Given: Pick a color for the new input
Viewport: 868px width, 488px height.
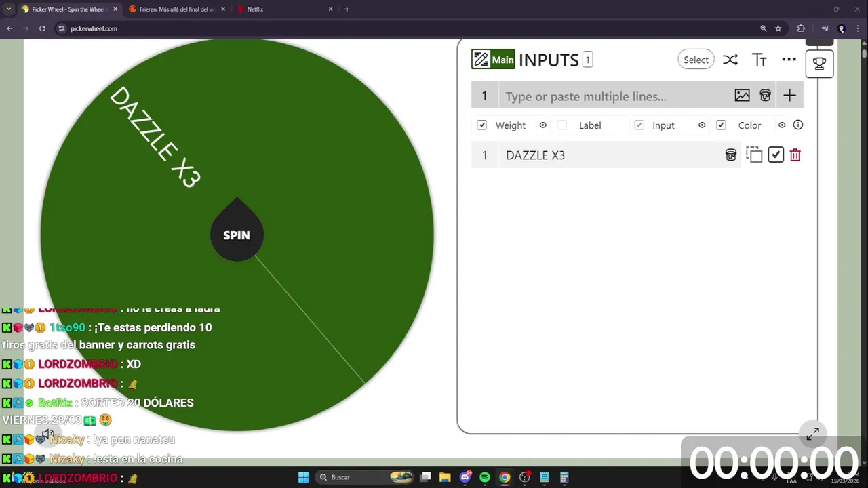Looking at the screenshot, I should [x=765, y=96].
